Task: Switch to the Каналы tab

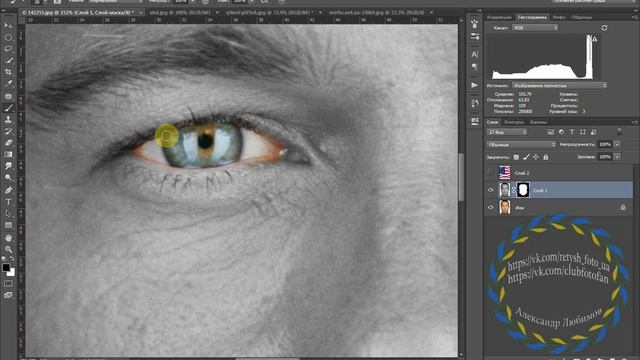Action: pyautogui.click(x=538, y=122)
